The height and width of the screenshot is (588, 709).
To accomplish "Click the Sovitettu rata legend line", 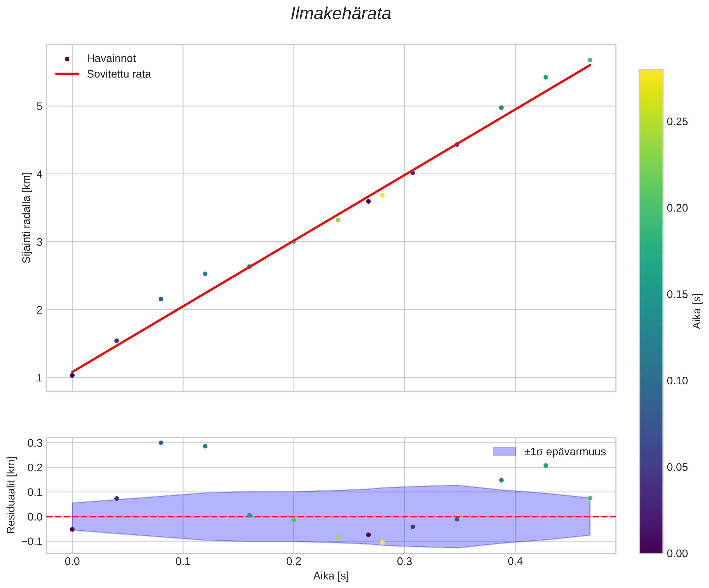I will 67,74.
